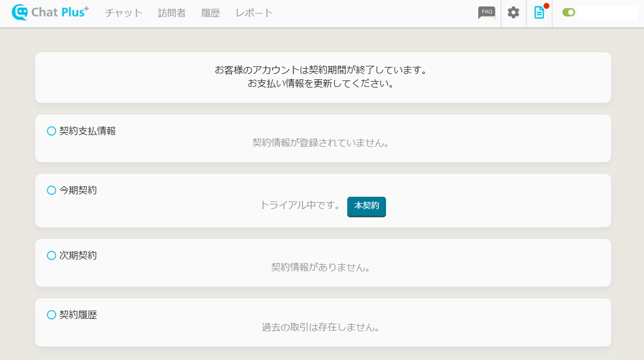Click the circle icon beside 契約支払情報
The width and height of the screenshot is (644, 360).
tap(51, 131)
